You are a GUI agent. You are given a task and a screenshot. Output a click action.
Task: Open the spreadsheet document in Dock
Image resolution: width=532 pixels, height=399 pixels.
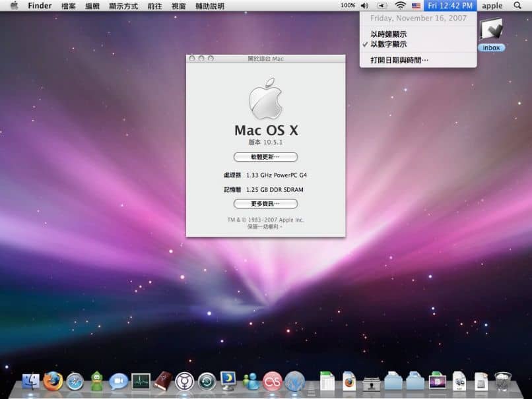(x=327, y=381)
